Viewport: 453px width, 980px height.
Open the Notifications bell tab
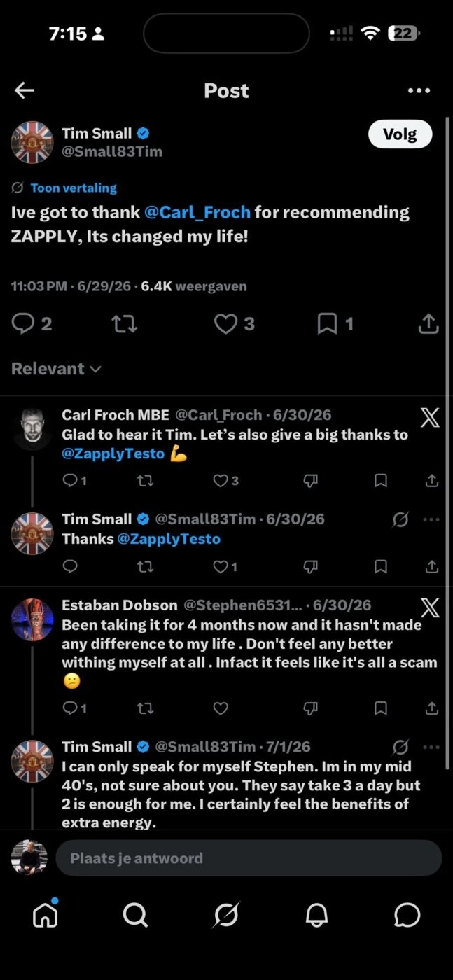coord(317,914)
